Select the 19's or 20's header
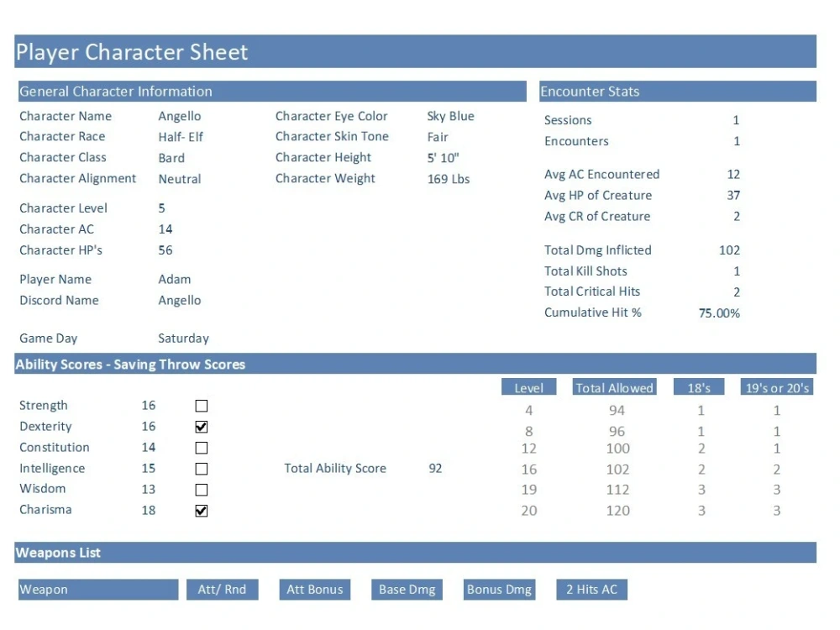The height and width of the screenshot is (630, 840). click(x=777, y=387)
